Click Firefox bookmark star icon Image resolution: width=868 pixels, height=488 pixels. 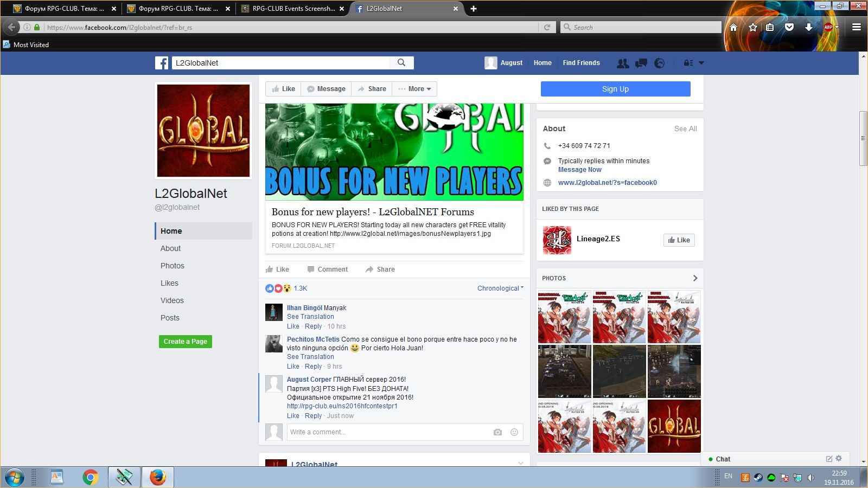click(752, 27)
